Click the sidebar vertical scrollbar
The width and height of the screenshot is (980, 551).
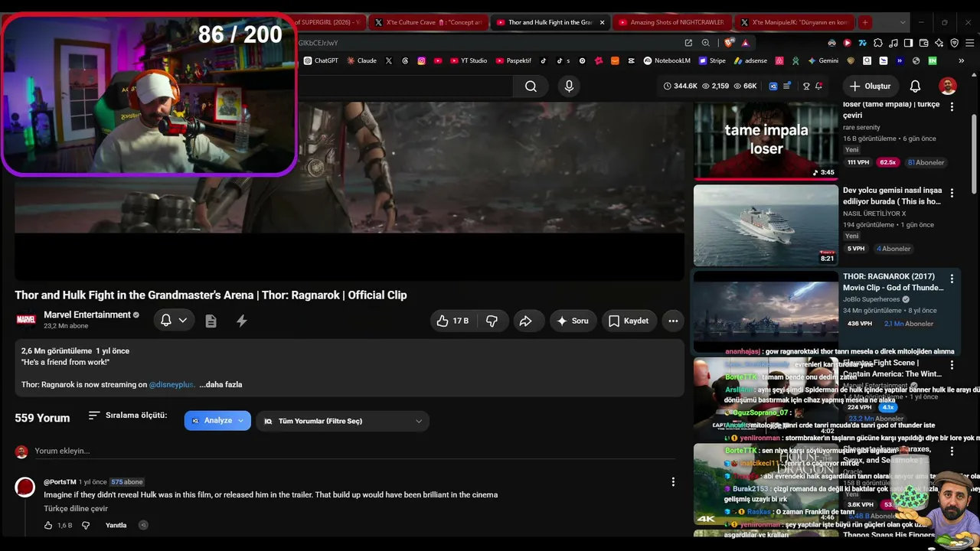(x=974, y=153)
